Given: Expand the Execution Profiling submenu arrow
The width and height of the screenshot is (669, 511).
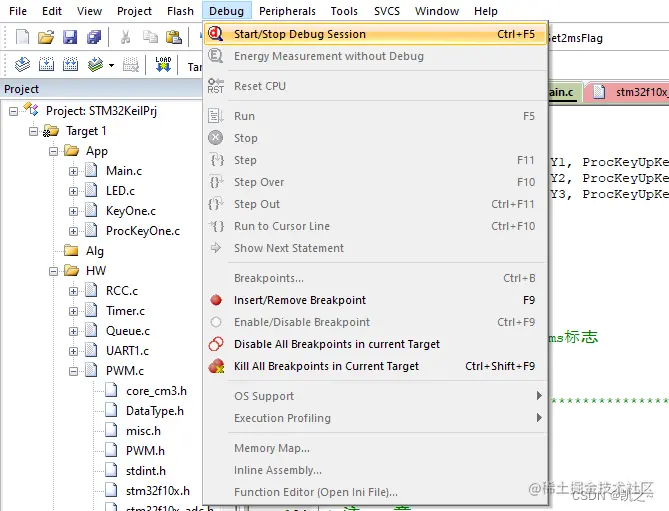Looking at the screenshot, I should click(539, 418).
